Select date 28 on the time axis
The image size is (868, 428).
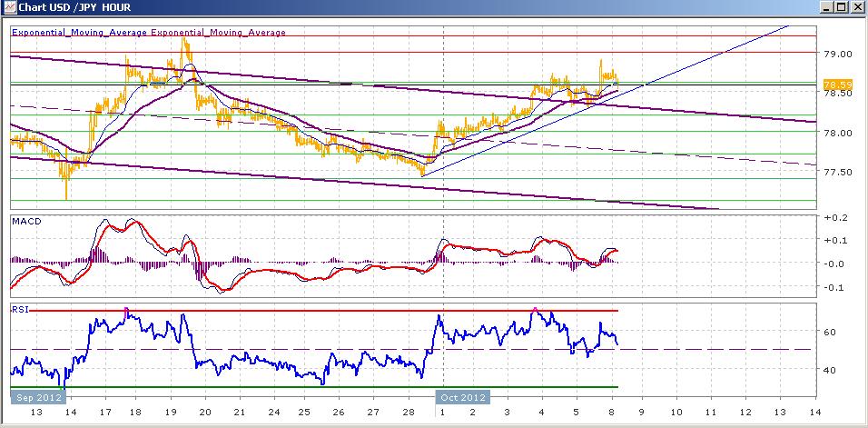(409, 413)
